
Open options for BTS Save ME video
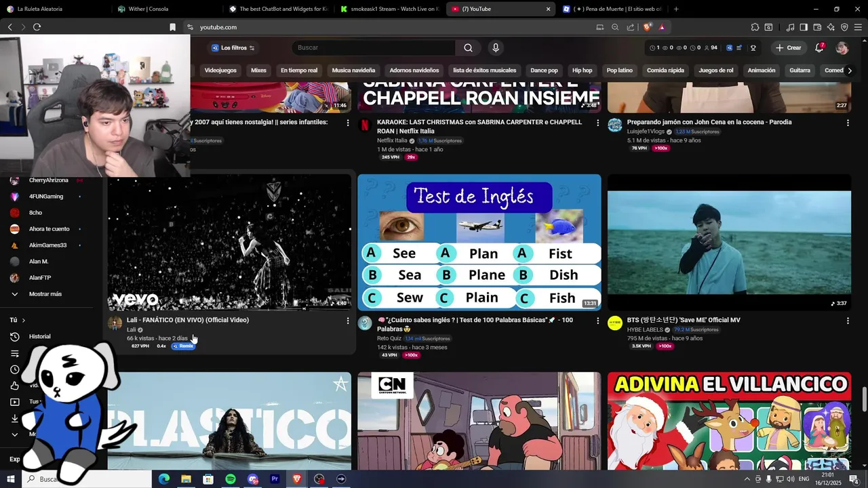click(847, 321)
